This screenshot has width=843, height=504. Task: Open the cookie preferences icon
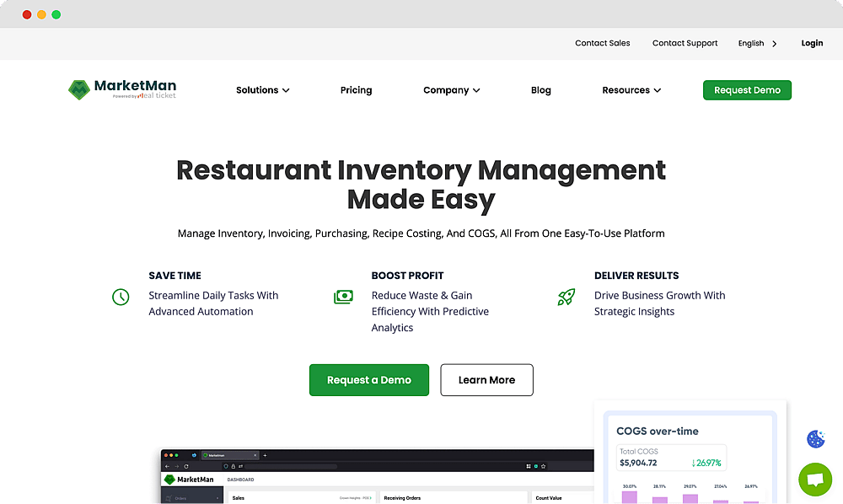point(815,438)
